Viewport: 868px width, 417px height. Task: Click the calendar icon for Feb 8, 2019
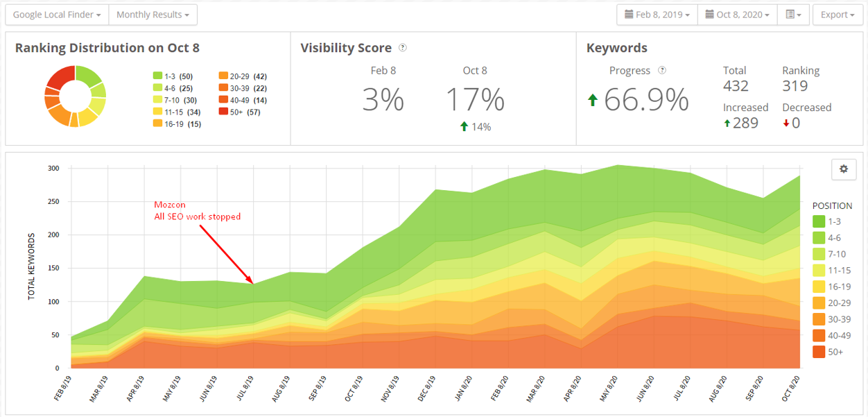pyautogui.click(x=629, y=15)
